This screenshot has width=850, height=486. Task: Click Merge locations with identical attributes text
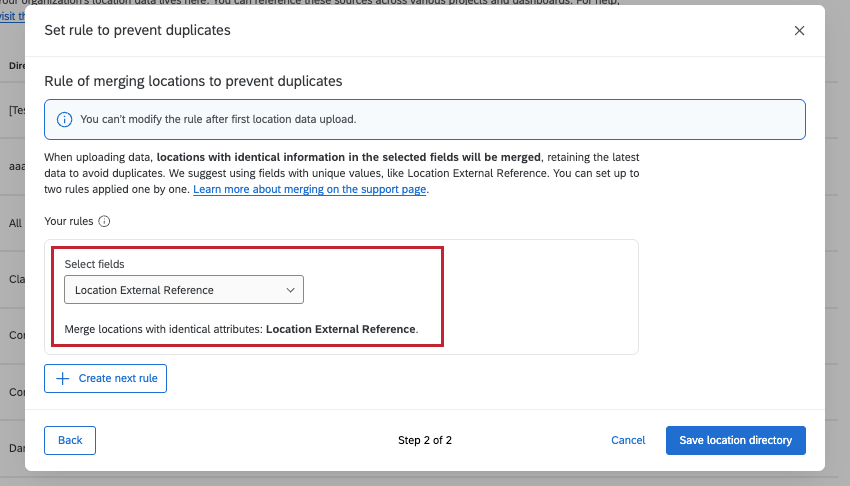click(x=241, y=329)
